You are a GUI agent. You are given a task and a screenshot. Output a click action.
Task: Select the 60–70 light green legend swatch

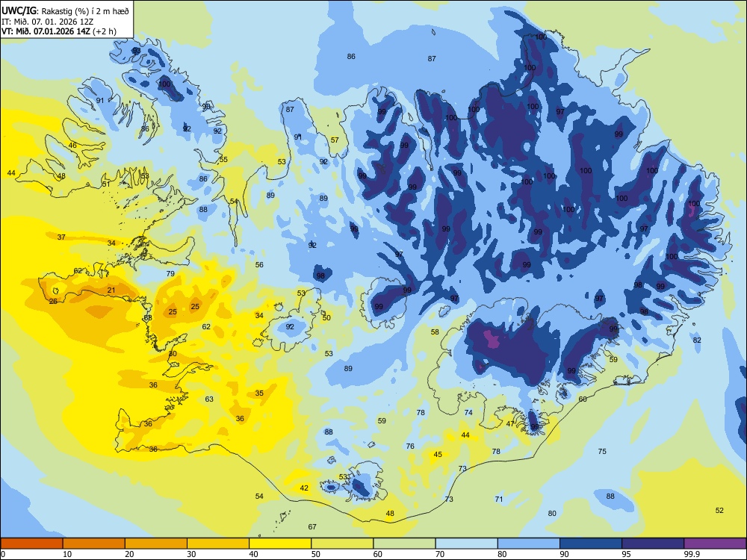point(405,544)
